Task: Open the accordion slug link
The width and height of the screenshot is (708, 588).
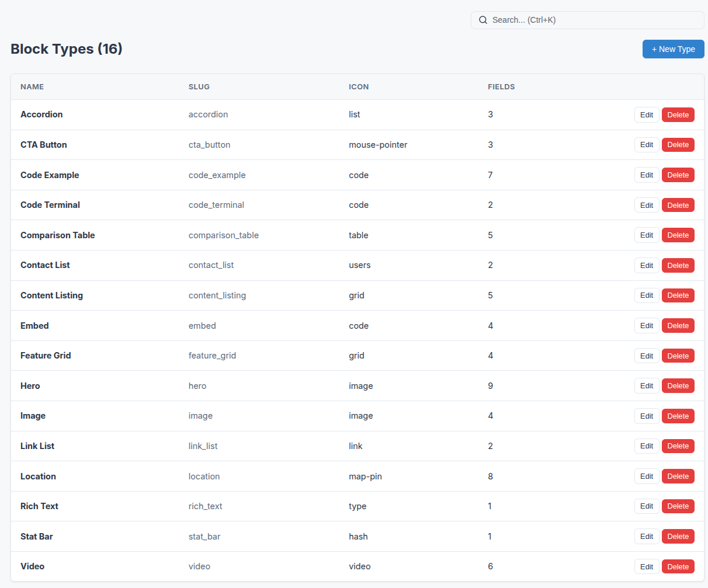Action: tap(208, 114)
